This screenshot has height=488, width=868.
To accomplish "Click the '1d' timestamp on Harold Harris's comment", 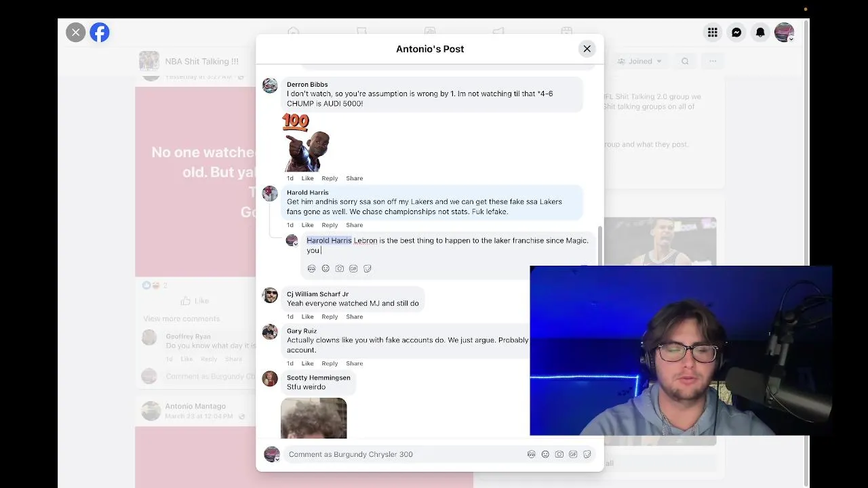I will point(290,225).
